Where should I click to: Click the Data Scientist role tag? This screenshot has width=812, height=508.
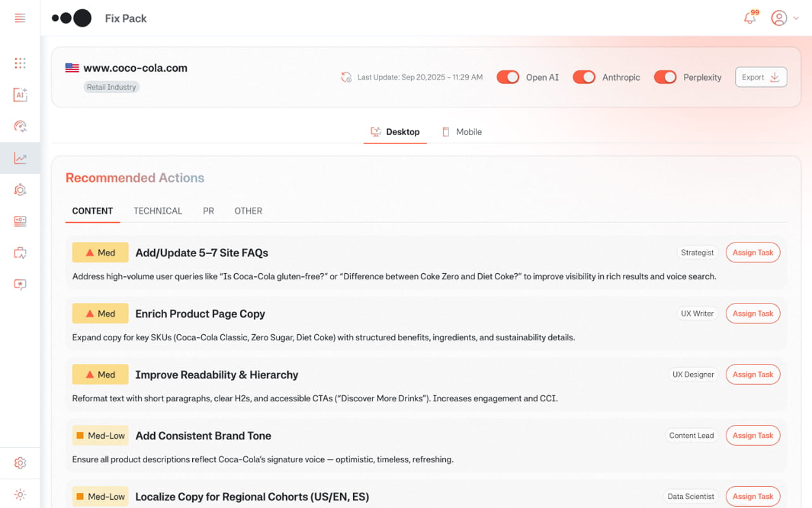click(x=691, y=497)
